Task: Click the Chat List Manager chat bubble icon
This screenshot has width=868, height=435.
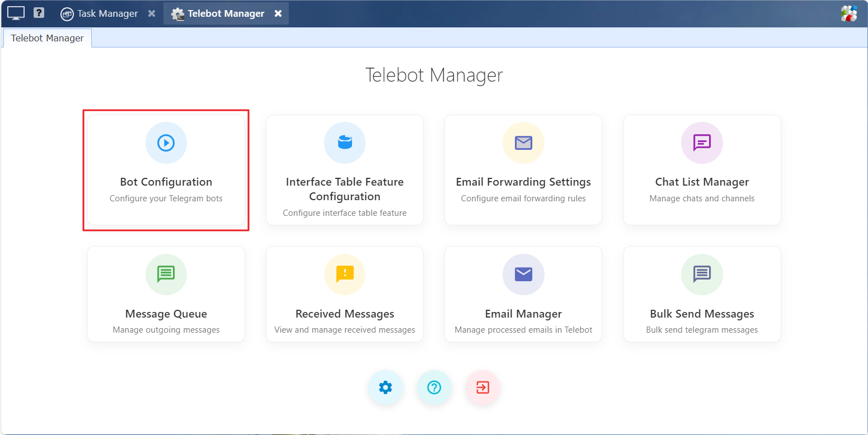Action: (x=702, y=143)
